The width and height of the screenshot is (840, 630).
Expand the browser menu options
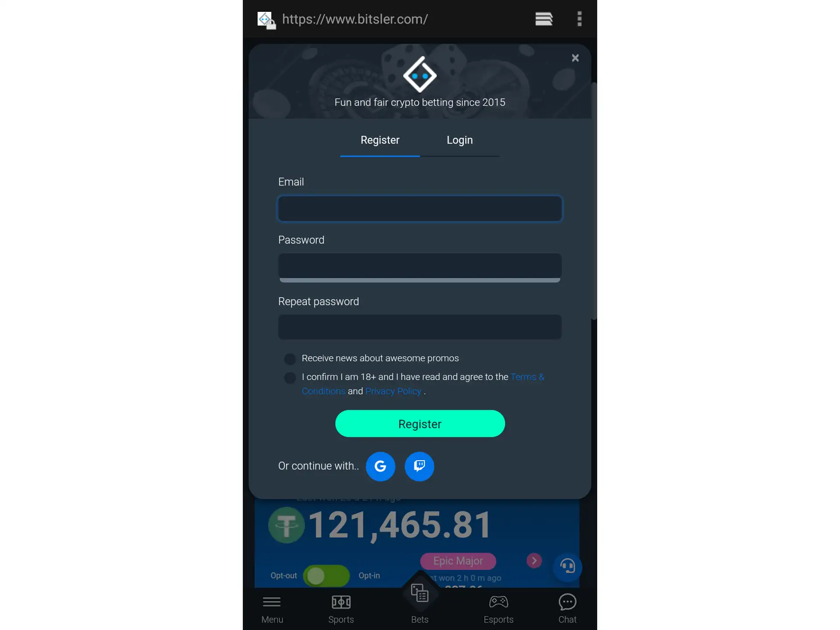[x=579, y=18]
